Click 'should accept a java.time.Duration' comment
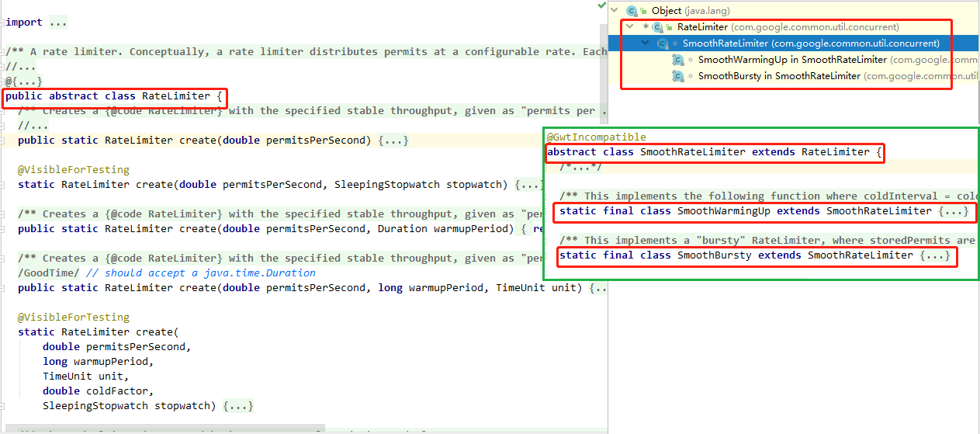 (210, 273)
